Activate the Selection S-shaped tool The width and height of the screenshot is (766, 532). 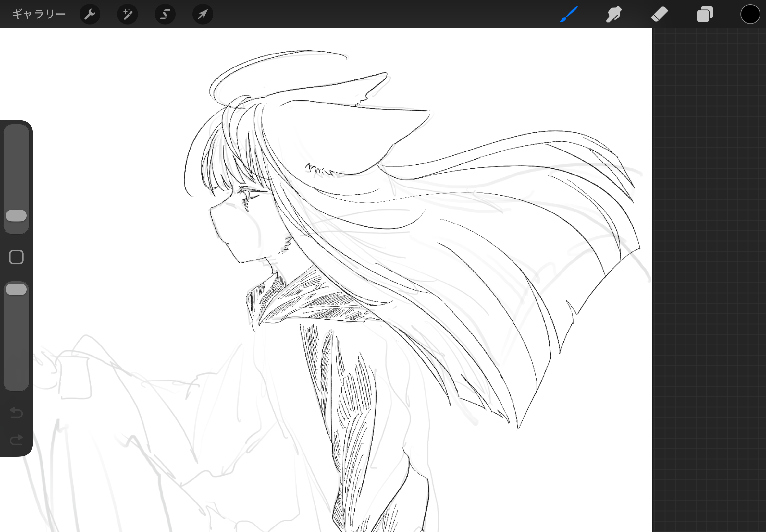pyautogui.click(x=165, y=14)
